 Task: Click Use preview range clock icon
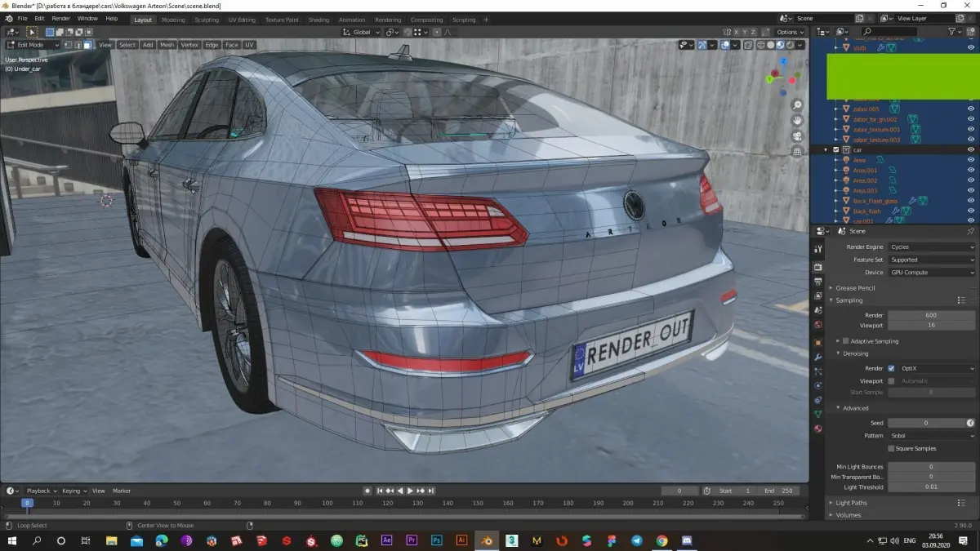[x=707, y=491]
